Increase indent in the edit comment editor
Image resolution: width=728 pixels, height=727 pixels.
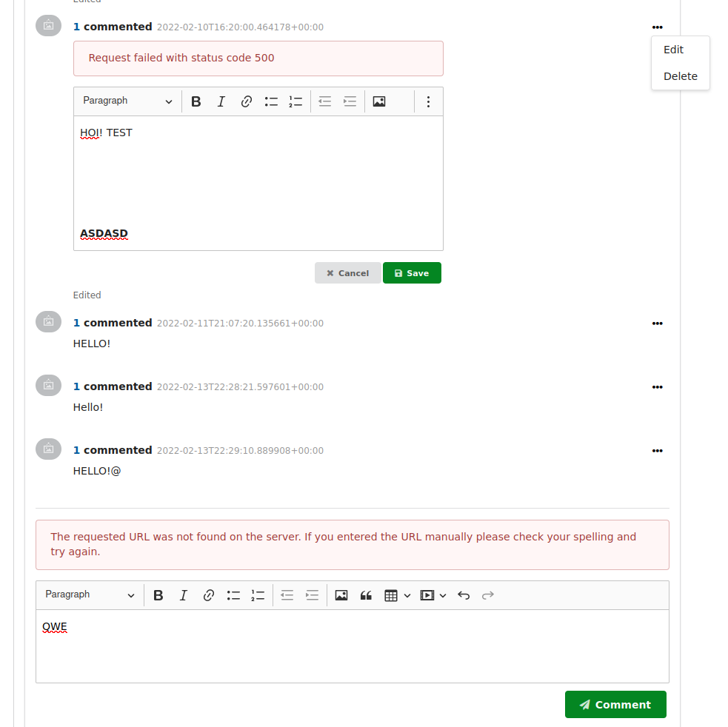(x=350, y=101)
